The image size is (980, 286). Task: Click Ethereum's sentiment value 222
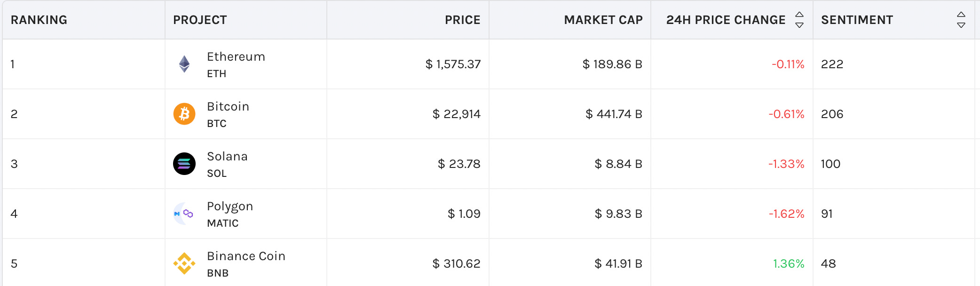coord(832,64)
